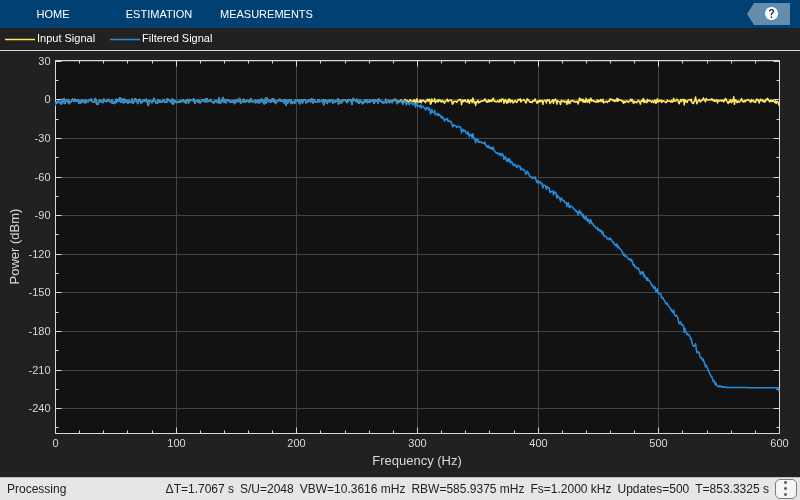
Task: Click the RBW=585.9375 mHz status readout
Action: pos(467,489)
